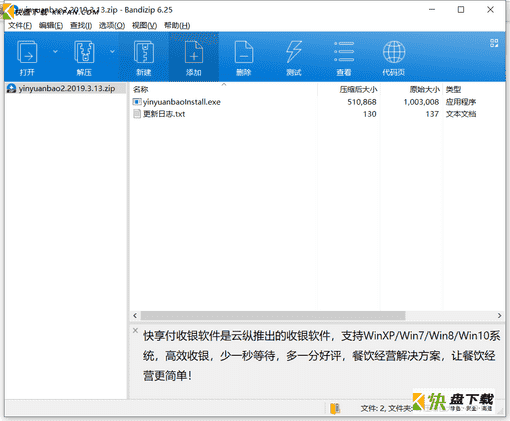Open the Help (帮助) menu

point(177,25)
